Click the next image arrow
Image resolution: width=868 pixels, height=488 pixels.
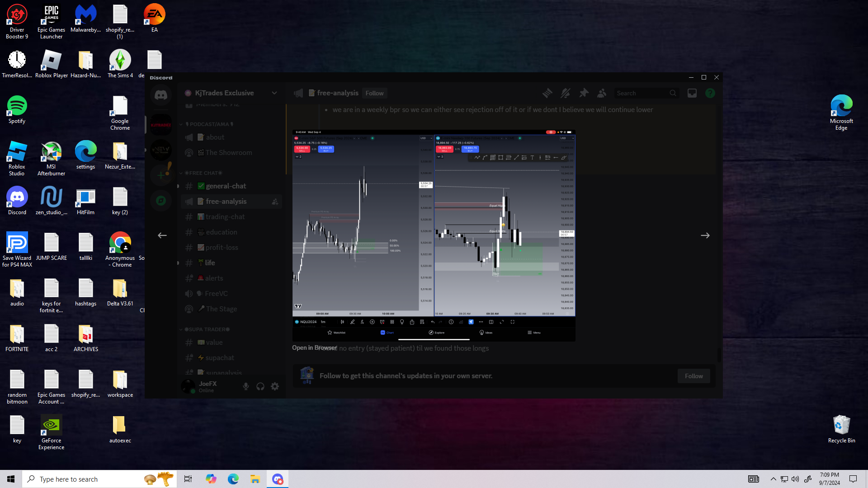point(705,235)
